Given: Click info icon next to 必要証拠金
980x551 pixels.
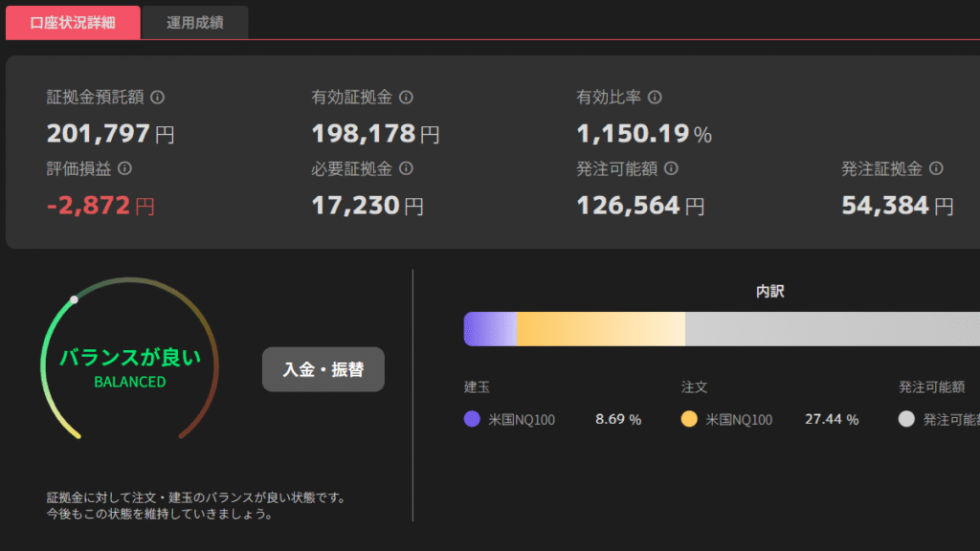Looking at the screenshot, I should tap(406, 168).
